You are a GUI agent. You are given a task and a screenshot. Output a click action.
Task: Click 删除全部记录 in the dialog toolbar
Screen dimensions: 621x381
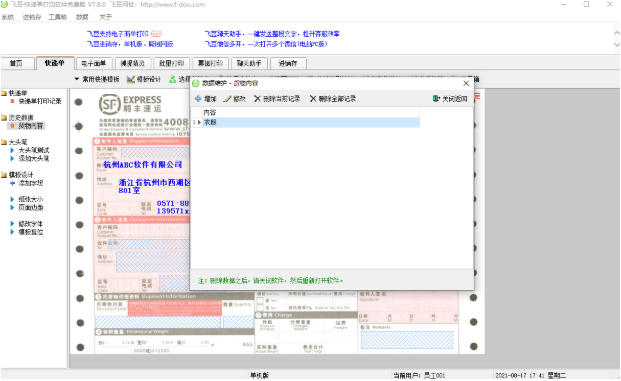(333, 99)
